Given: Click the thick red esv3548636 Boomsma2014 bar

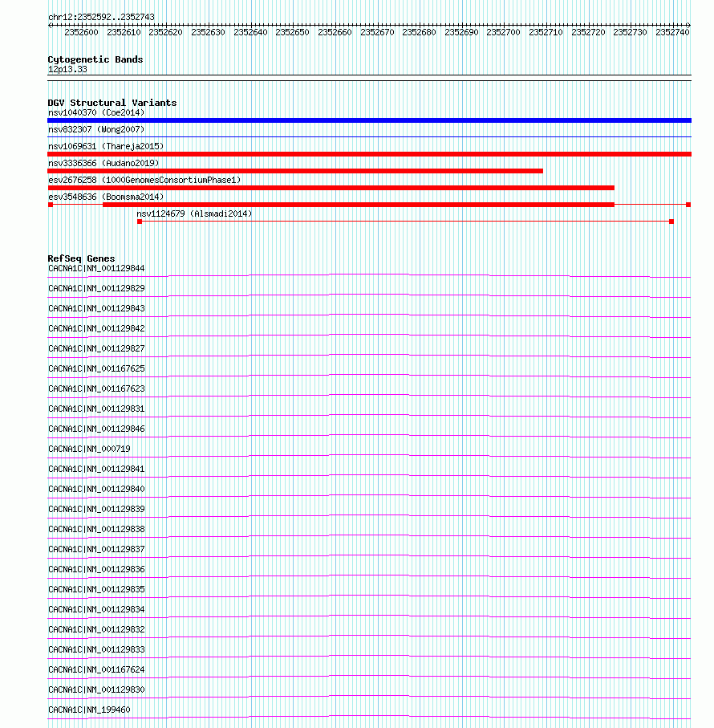Looking at the screenshot, I should click(x=359, y=205).
